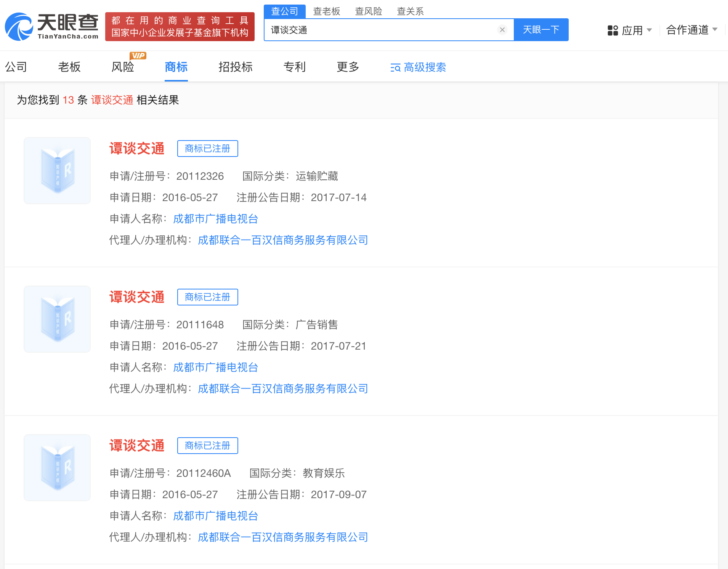This screenshot has width=728, height=569.
Task: Switch to the 查老板 search tab
Action: point(326,11)
